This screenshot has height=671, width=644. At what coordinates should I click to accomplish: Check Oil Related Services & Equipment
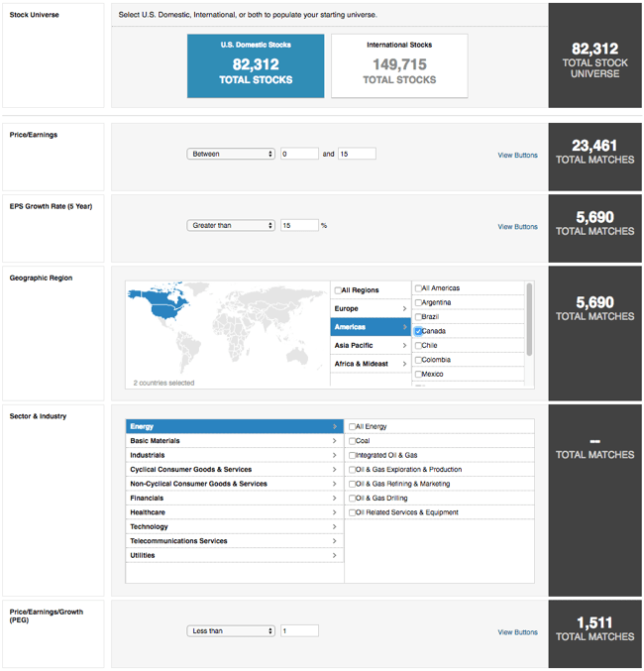tap(352, 512)
